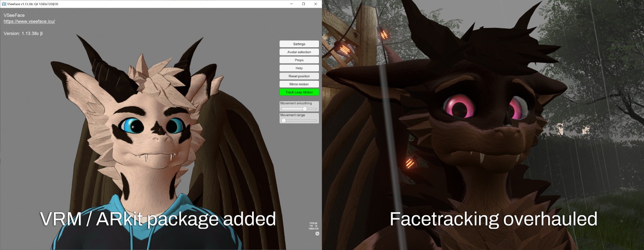Open the Help screen

pyautogui.click(x=299, y=68)
